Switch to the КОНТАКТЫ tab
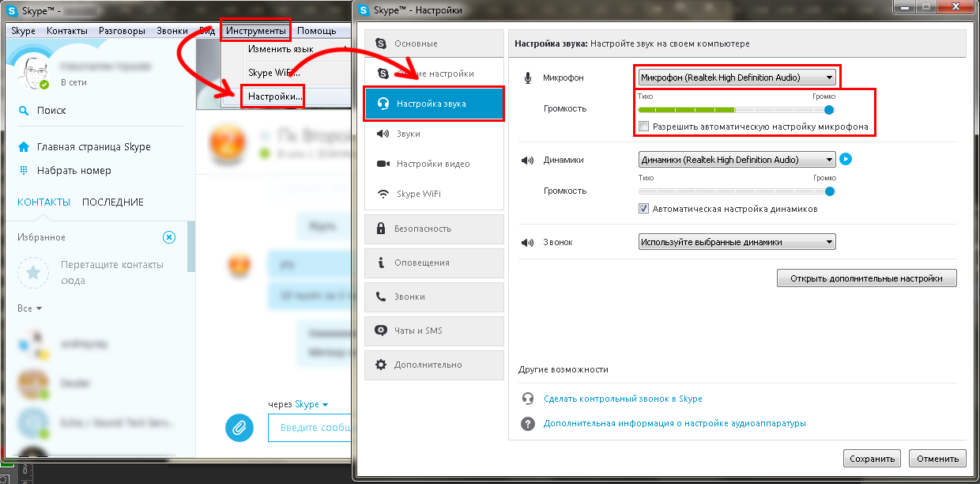Screen dimensions: 980x484 pyautogui.click(x=43, y=202)
